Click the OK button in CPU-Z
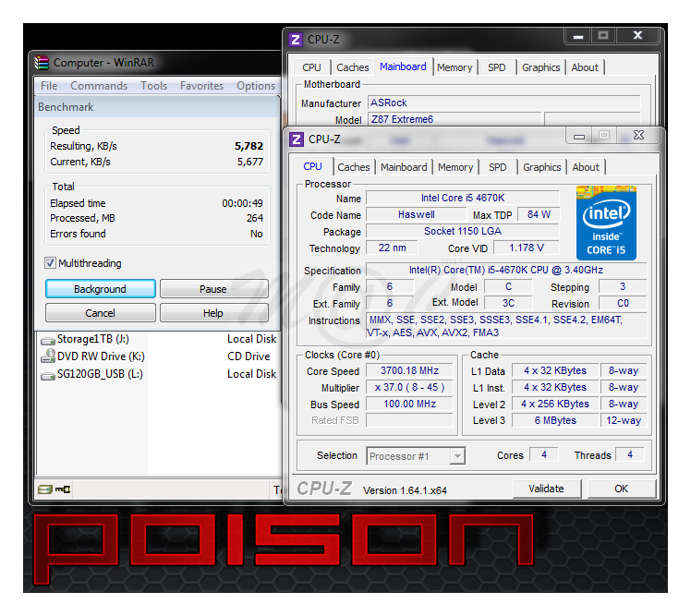The height and width of the screenshot is (616, 691). click(621, 489)
